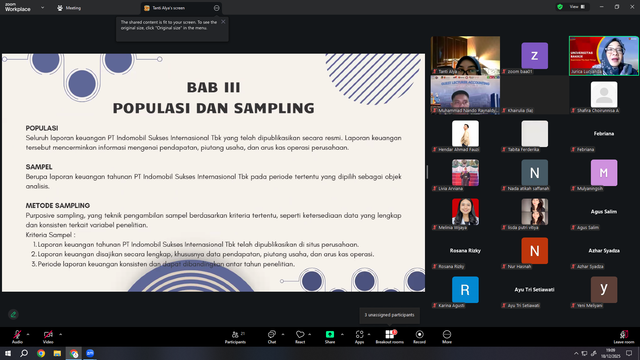Show hidden system tray icons

coord(576,353)
